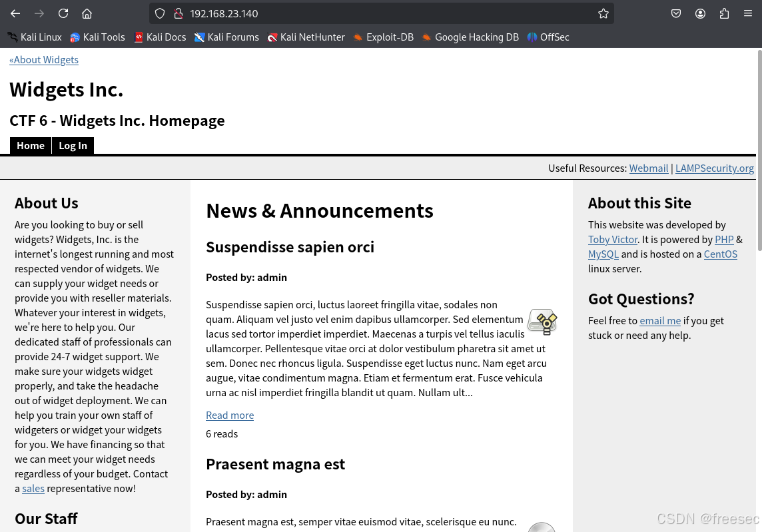Click the insecure connection padlock icon
The width and height of the screenshot is (762, 532).
pos(179,13)
